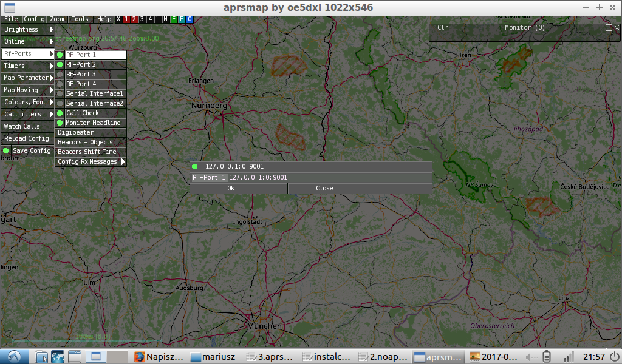Expand the Brightness submenu
The width and height of the screenshot is (622, 364).
click(28, 29)
